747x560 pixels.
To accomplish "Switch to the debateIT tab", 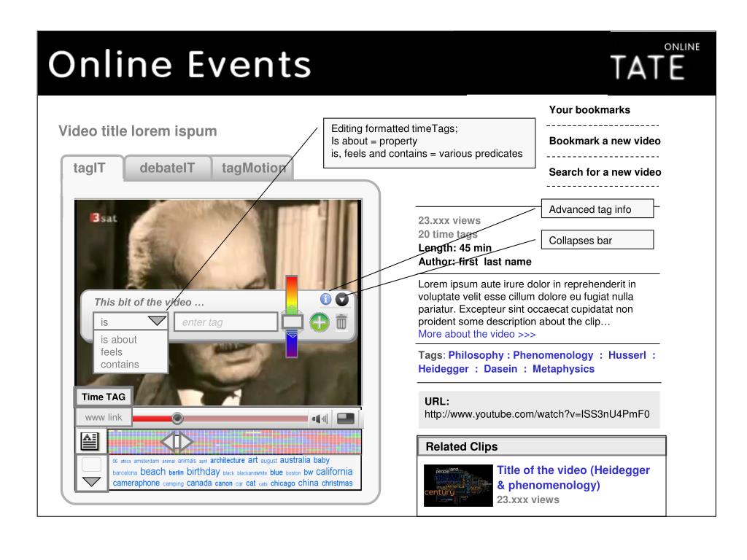I will point(167,168).
